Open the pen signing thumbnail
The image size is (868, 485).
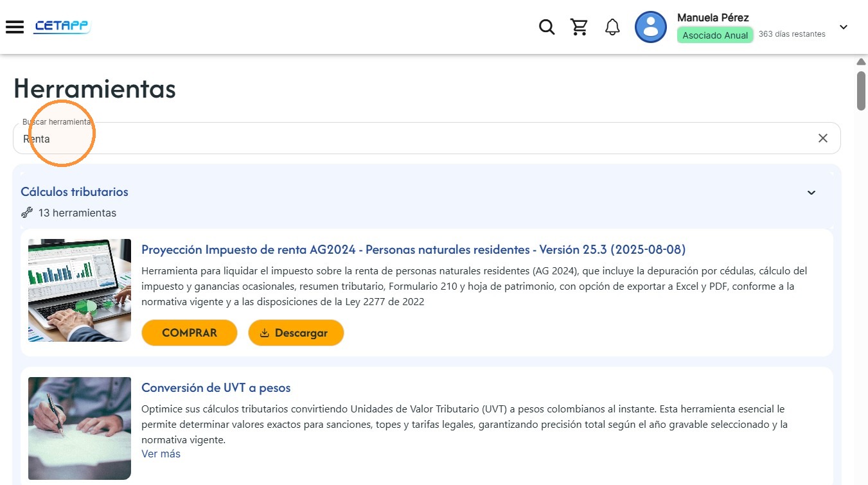tap(80, 428)
